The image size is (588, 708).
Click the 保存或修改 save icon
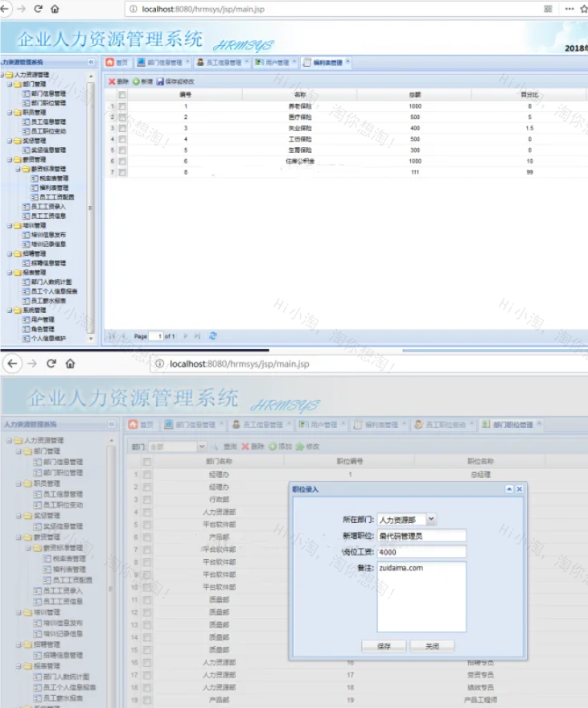(x=160, y=82)
